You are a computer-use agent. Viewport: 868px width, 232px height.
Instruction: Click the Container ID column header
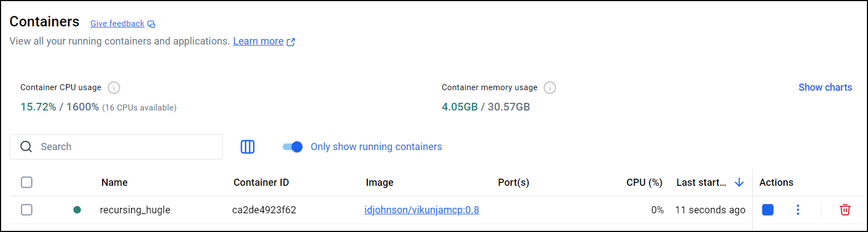point(261,183)
